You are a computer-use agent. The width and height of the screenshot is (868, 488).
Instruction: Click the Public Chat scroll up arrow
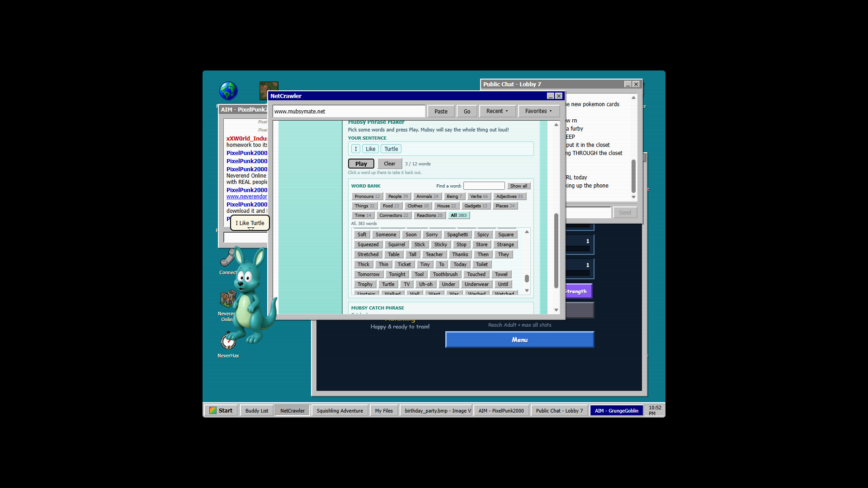(x=633, y=98)
